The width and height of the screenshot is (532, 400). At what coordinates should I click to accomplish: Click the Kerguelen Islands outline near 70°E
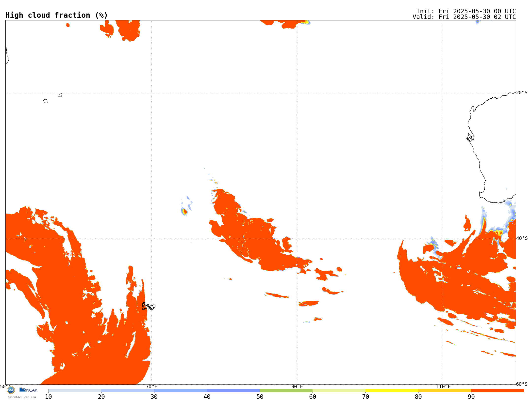coord(149,306)
